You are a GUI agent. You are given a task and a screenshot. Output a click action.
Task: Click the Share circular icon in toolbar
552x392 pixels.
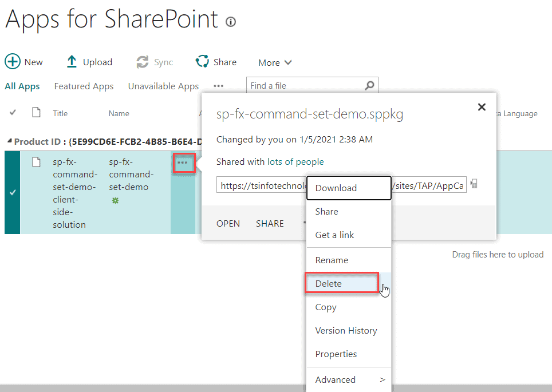click(x=203, y=61)
